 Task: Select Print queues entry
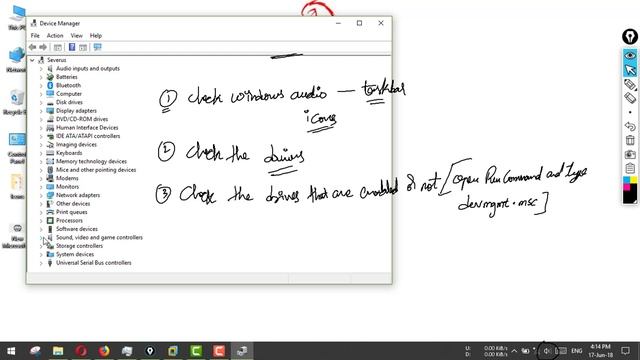(x=71, y=212)
